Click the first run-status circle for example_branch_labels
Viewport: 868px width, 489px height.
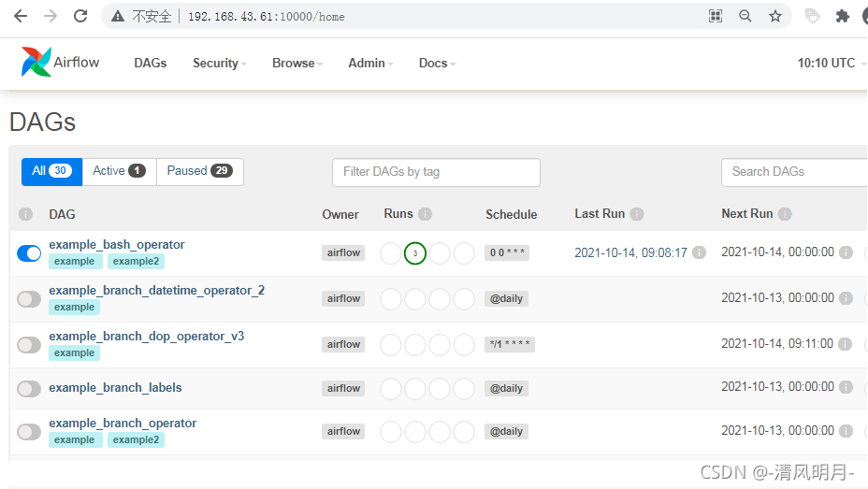point(390,388)
